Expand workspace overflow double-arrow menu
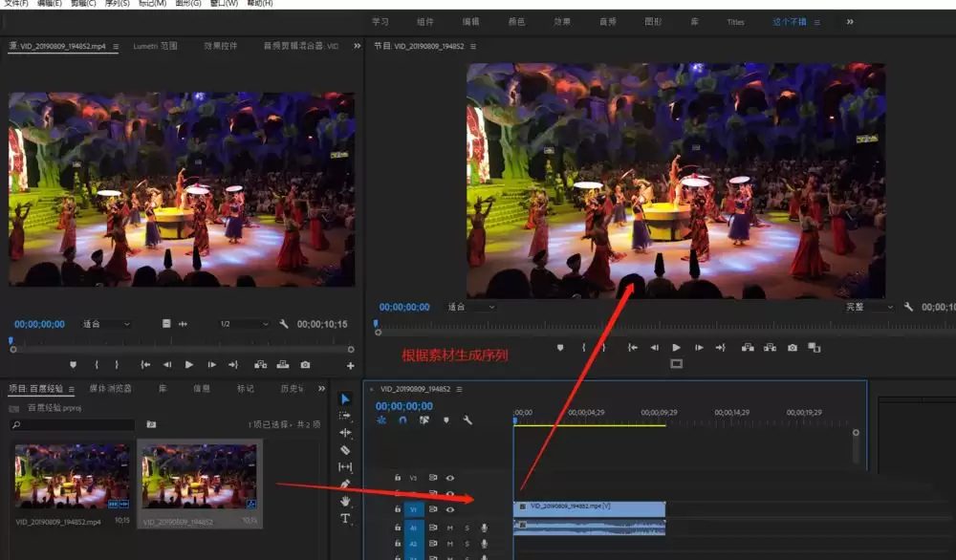The image size is (956, 560). (850, 22)
